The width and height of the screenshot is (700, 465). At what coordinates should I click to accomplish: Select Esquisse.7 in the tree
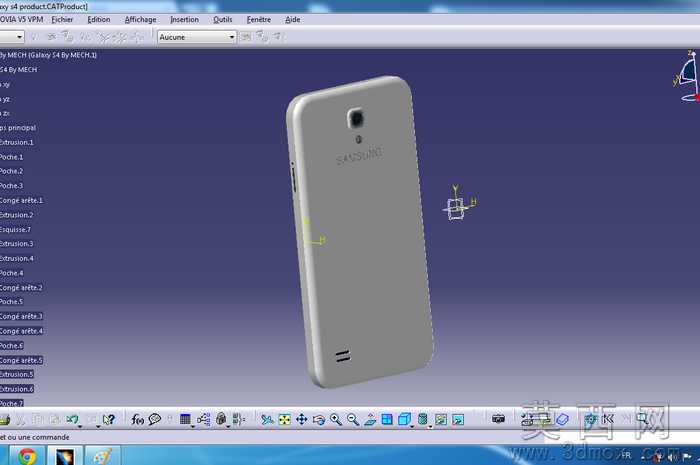[x=15, y=229]
